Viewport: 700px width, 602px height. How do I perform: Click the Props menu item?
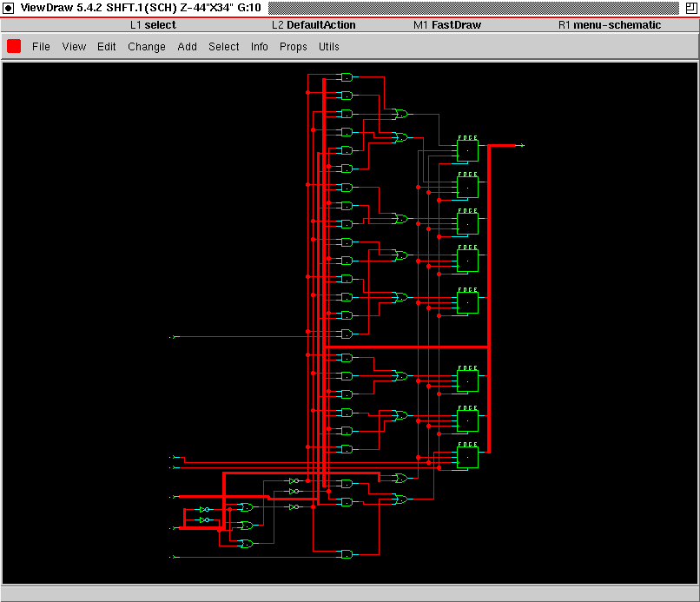coord(293,47)
